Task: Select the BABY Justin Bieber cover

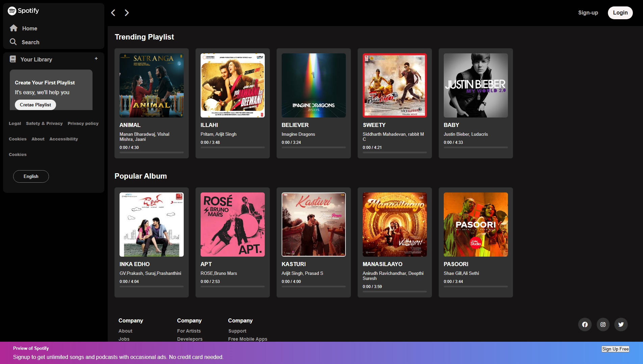Action: coord(476,85)
